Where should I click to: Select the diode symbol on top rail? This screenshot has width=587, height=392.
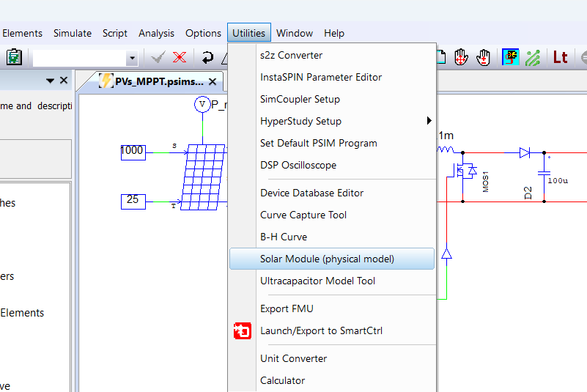click(525, 152)
